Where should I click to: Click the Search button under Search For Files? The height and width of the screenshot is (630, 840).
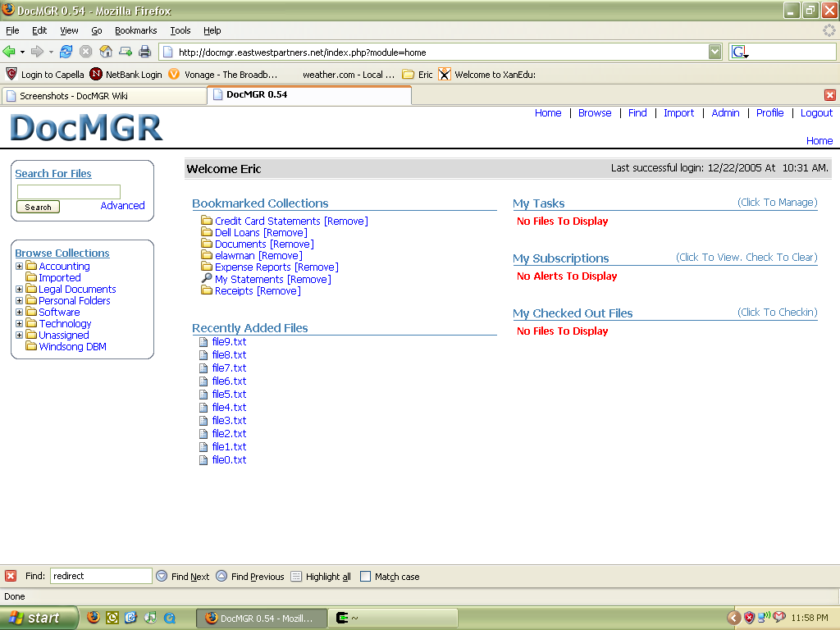click(x=38, y=207)
